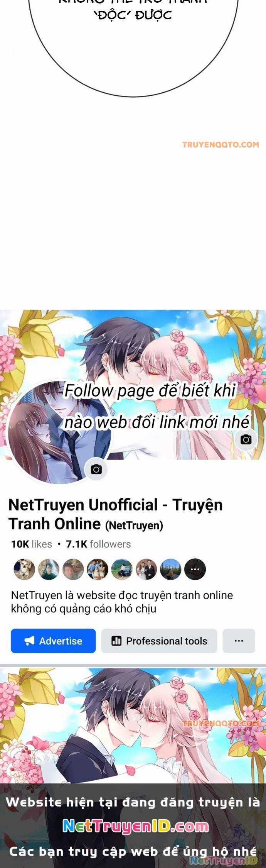
Task: Open the first follower avatar with dog
Action: coord(24,569)
